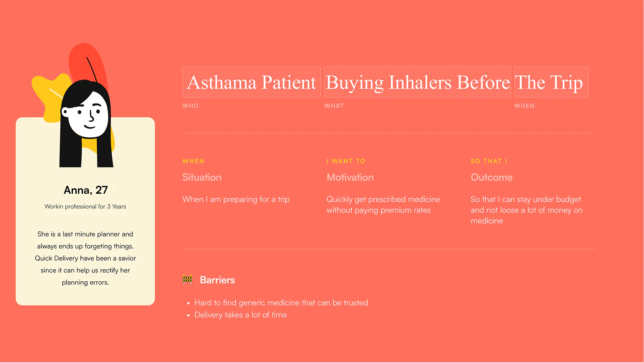Click the Motivation heading

tap(350, 177)
